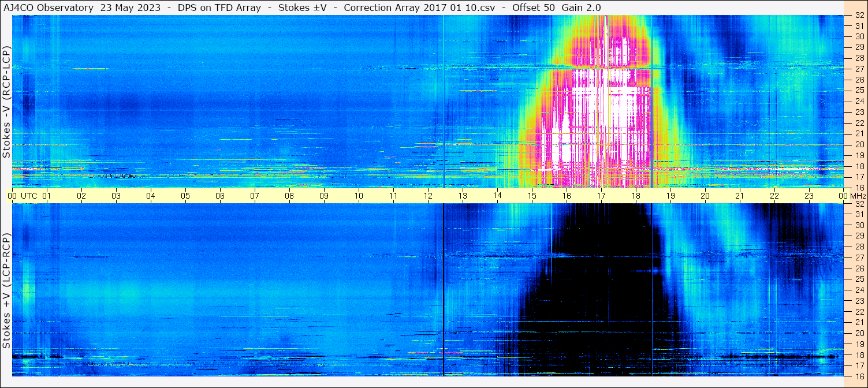Click the 09 hour mark on time axis
Image resolution: width=868 pixels, height=388 pixels.
click(324, 196)
